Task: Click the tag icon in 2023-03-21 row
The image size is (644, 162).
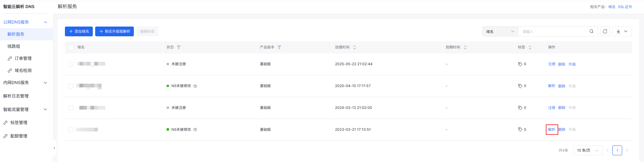Action: click(x=520, y=129)
